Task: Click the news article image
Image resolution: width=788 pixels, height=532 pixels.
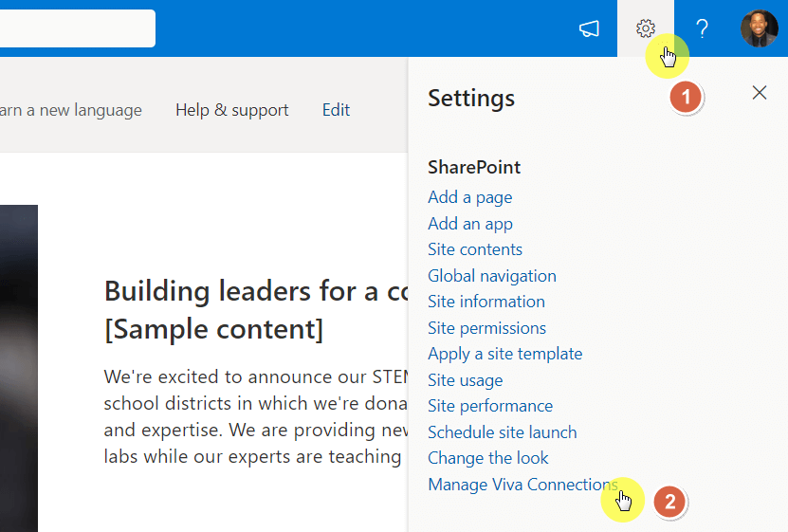Action: click(19, 368)
